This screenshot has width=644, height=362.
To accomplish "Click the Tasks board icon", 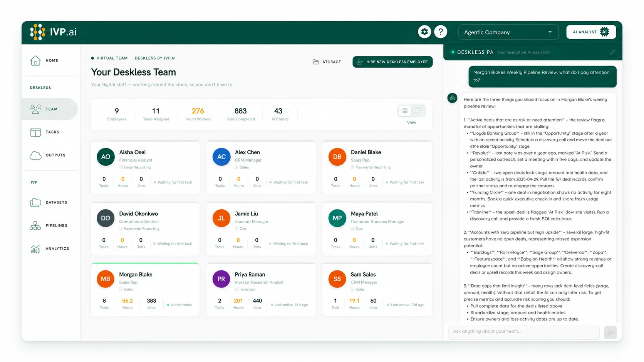I will coord(35,132).
